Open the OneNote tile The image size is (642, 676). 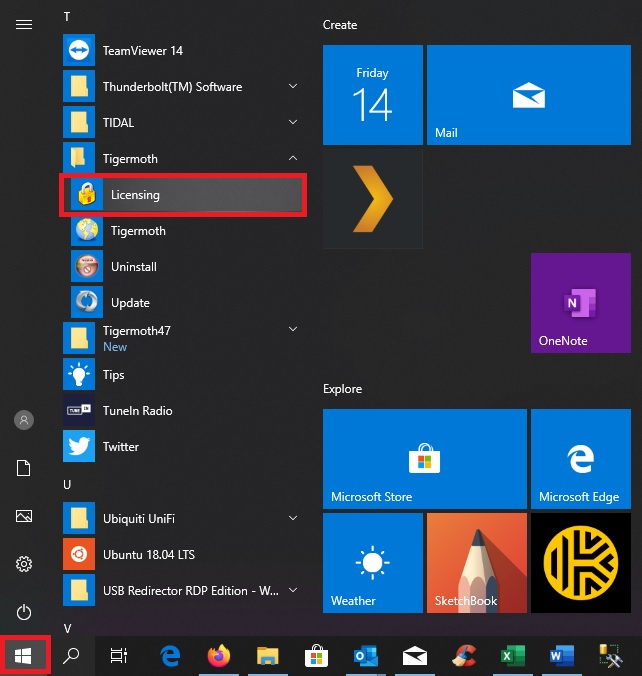(x=581, y=303)
